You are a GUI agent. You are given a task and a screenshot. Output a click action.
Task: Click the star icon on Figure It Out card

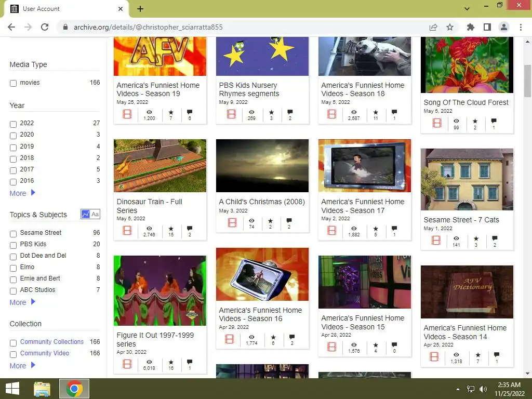point(171,362)
